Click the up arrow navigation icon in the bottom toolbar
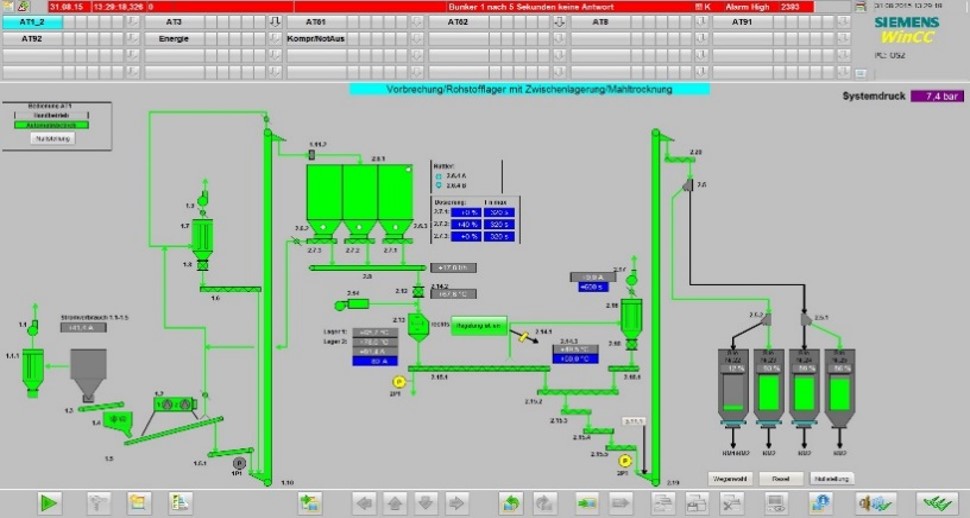The image size is (970, 518). tap(395, 503)
